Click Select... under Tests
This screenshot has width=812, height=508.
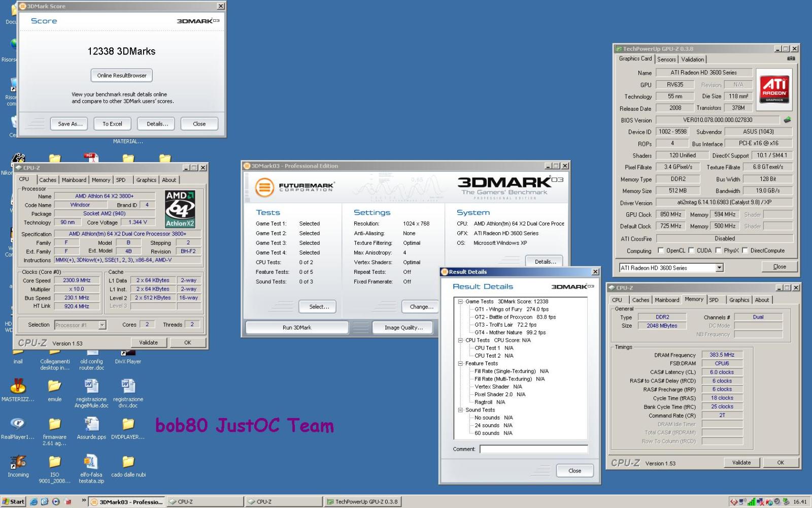click(x=319, y=306)
